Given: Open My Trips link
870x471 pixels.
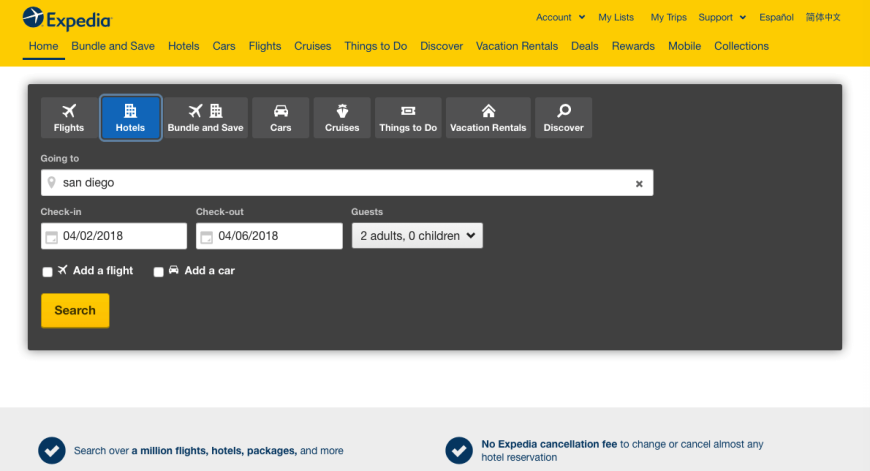Looking at the screenshot, I should (669, 17).
